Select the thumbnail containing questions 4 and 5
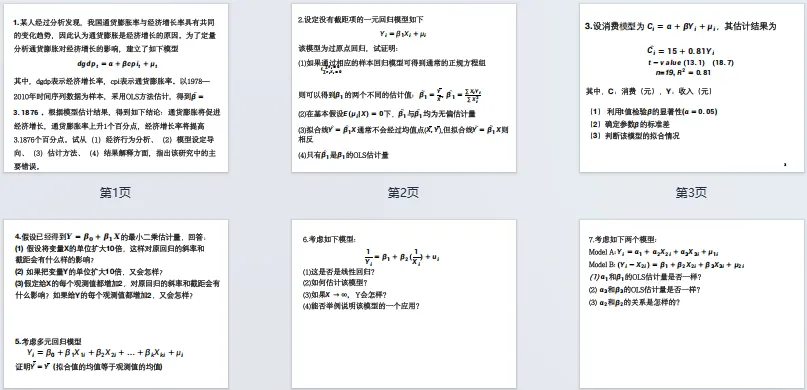 click(116, 304)
